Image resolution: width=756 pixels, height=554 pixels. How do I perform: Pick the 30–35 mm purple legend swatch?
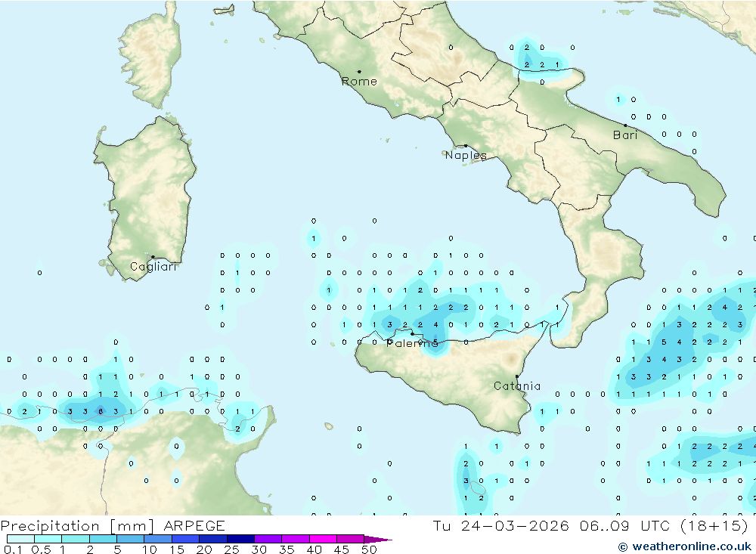click(268, 539)
